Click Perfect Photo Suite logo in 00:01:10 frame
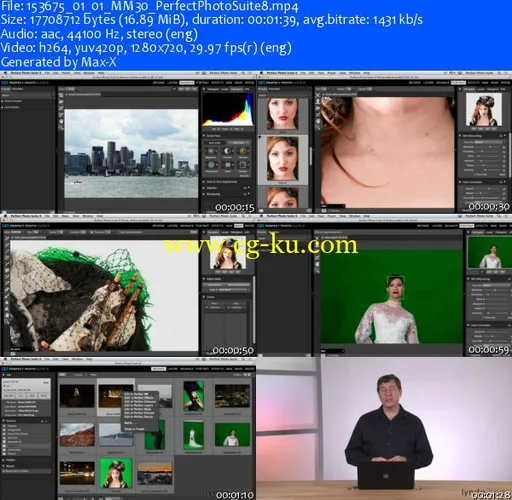 (4, 368)
